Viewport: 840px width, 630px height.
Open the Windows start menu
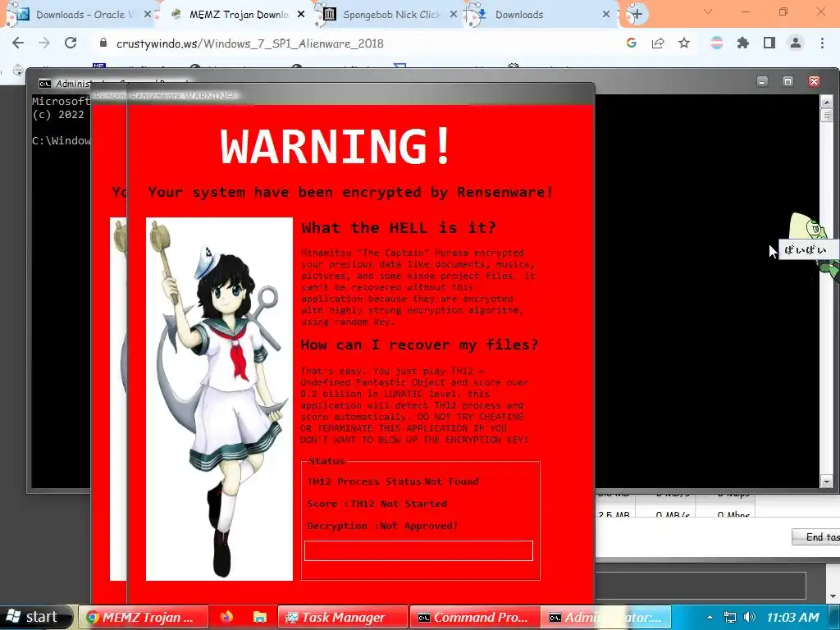pyautogui.click(x=35, y=617)
